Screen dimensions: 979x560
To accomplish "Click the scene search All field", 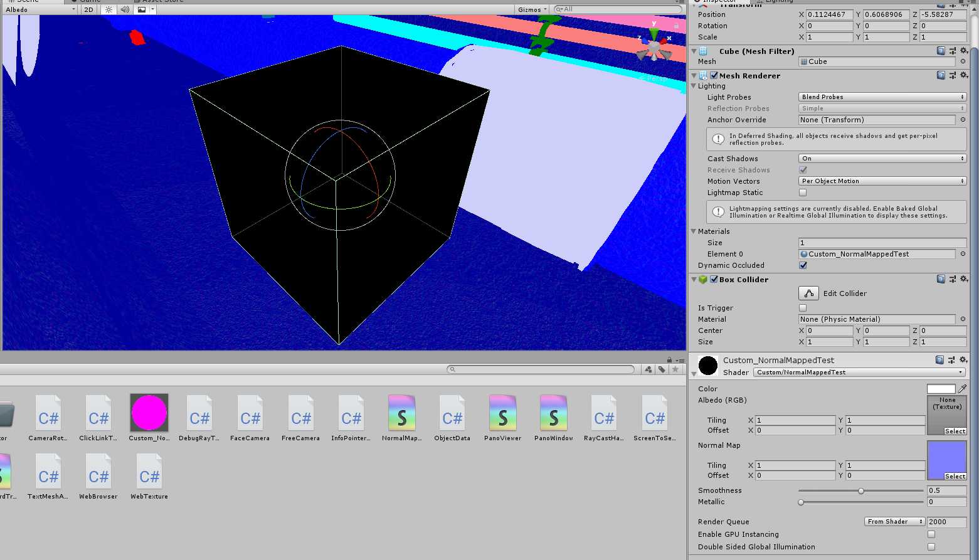I will point(618,9).
